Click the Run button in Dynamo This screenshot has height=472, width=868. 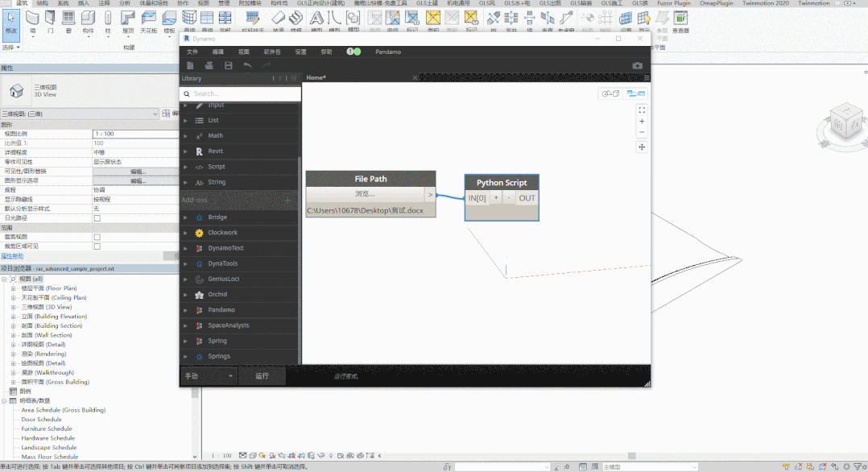click(x=262, y=376)
